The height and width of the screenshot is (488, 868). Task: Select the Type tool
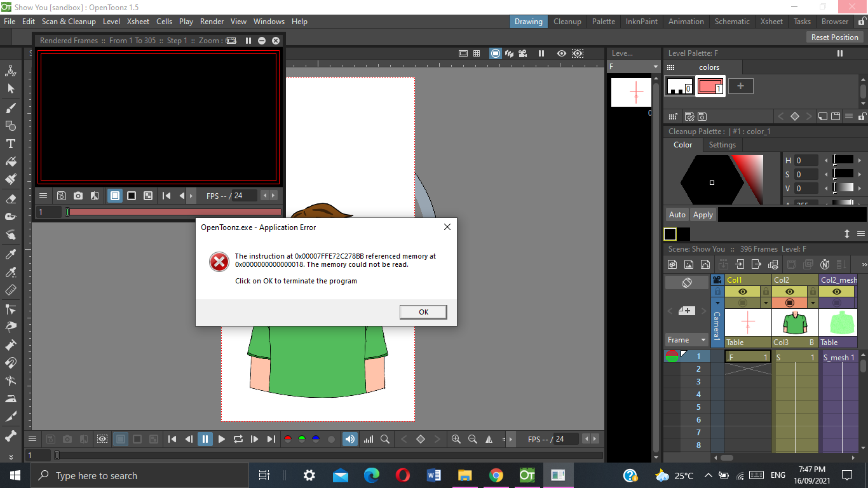click(10, 144)
